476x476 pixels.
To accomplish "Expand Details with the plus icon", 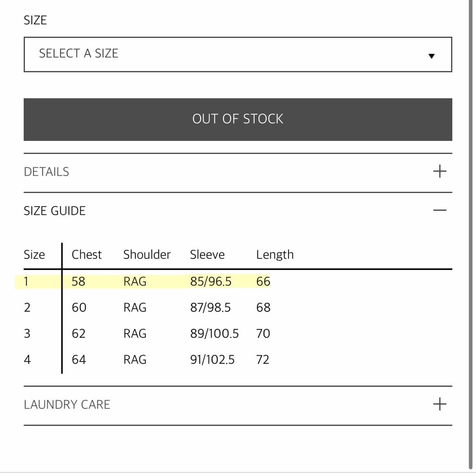I will pyautogui.click(x=440, y=171).
